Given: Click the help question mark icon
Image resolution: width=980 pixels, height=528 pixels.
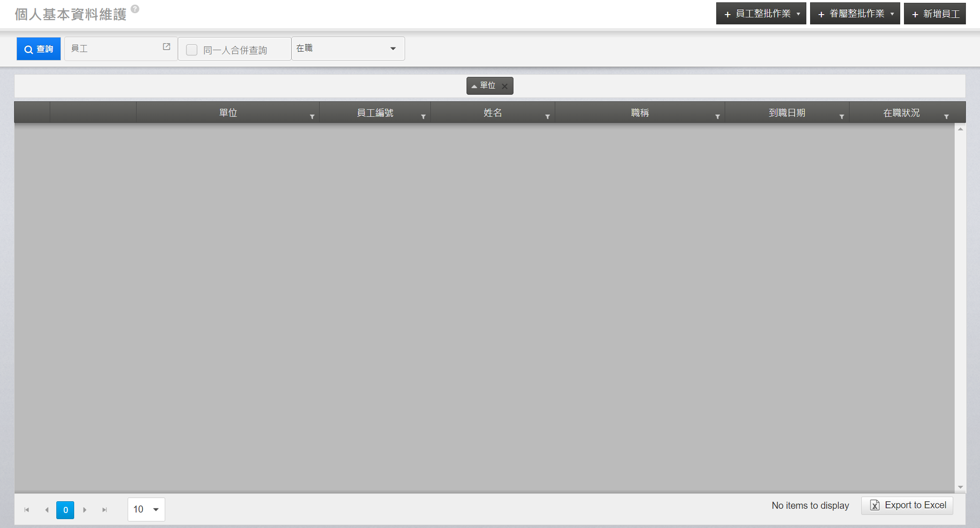Looking at the screenshot, I should pyautogui.click(x=135, y=9).
